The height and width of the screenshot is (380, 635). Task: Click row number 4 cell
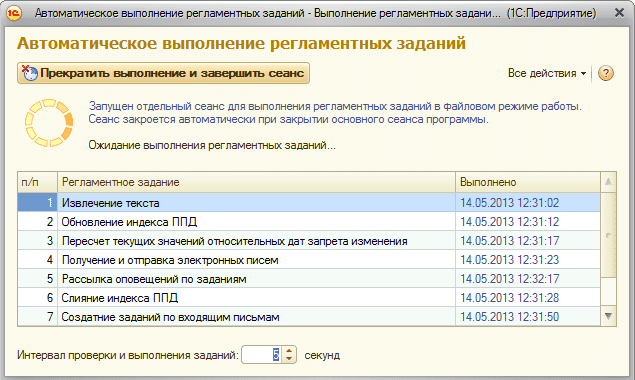(x=37, y=260)
